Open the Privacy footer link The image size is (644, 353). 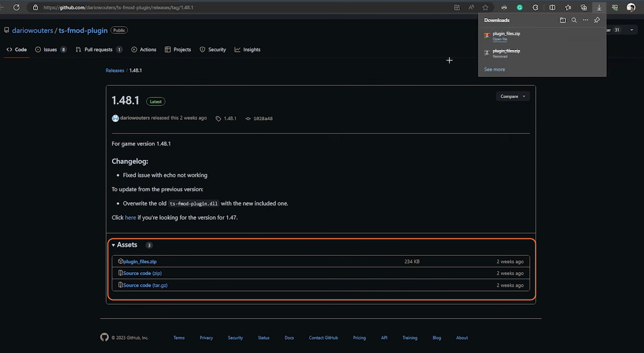click(206, 338)
